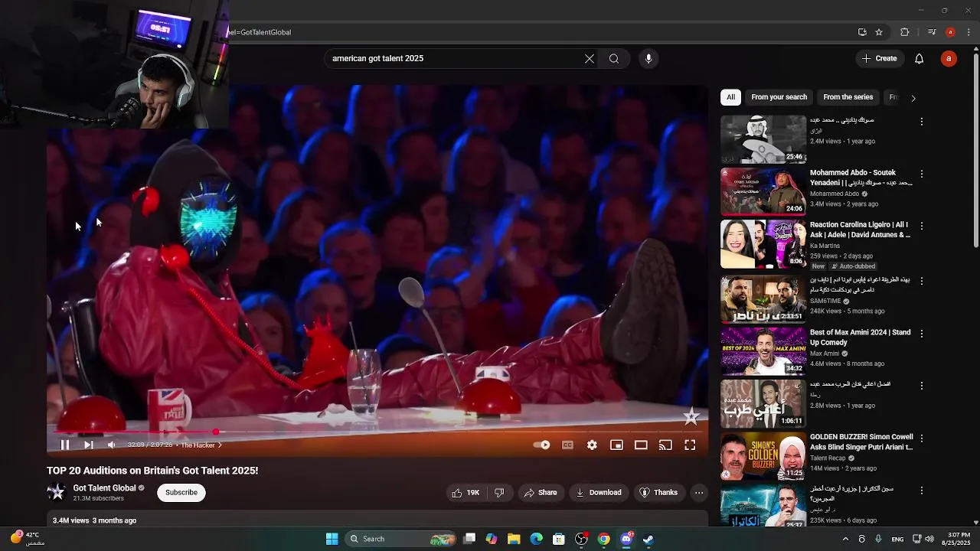This screenshot has width=980, height=551.
Task: Open options for Reaction Carolina Ligeiro video
Action: tap(922, 227)
